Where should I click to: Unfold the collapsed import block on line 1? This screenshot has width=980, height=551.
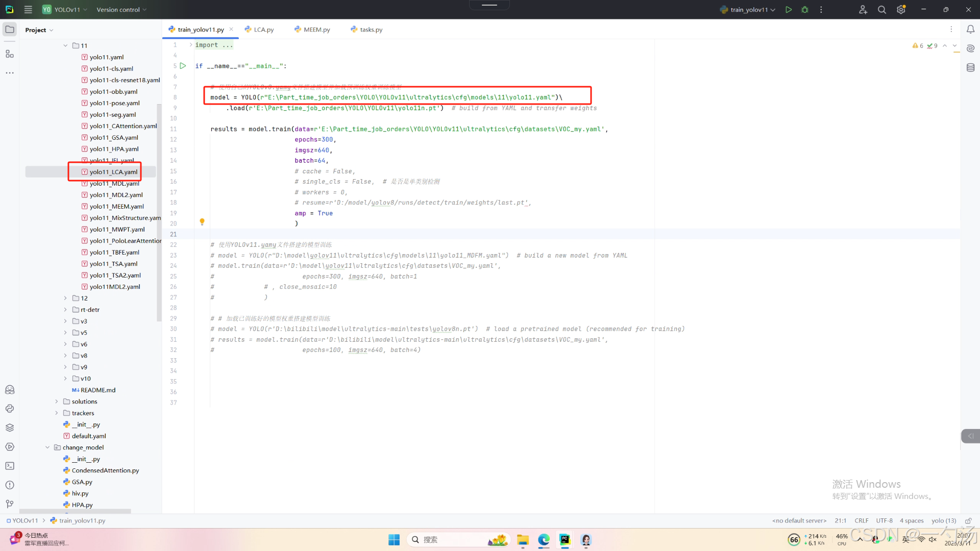click(191, 45)
